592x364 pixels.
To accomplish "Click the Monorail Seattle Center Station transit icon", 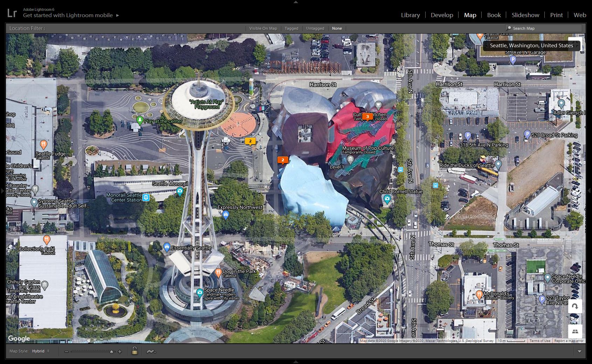I will [146, 198].
